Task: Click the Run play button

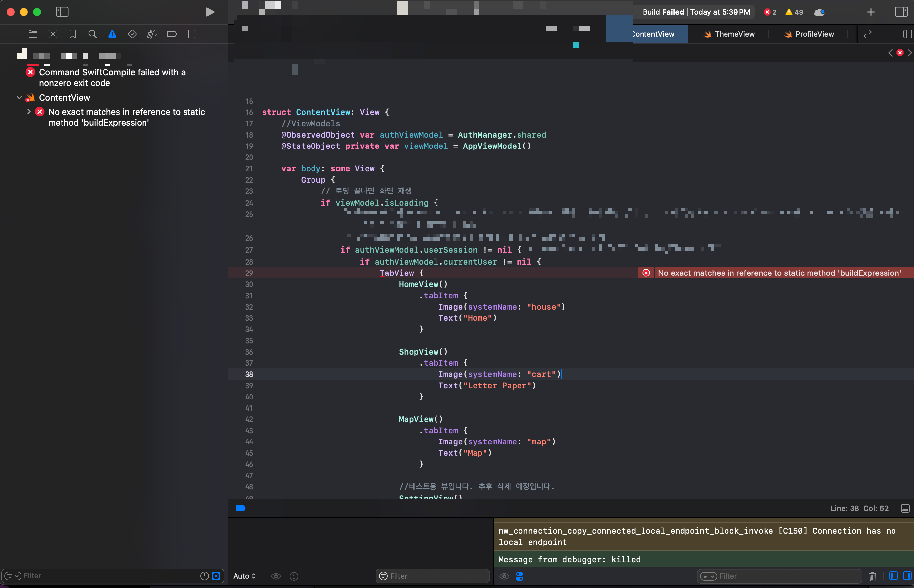Action: coord(210,12)
